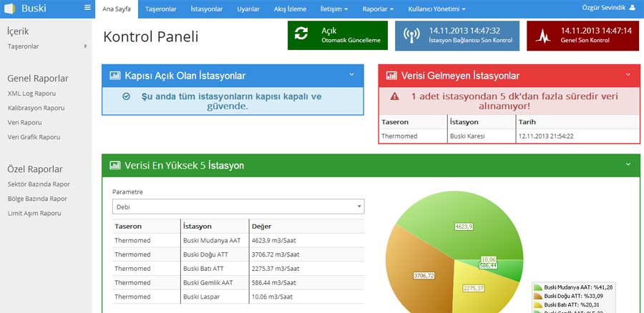The height and width of the screenshot is (313, 644).
Task: Click Buski Gemlik AAT table row
Action: [238, 283]
